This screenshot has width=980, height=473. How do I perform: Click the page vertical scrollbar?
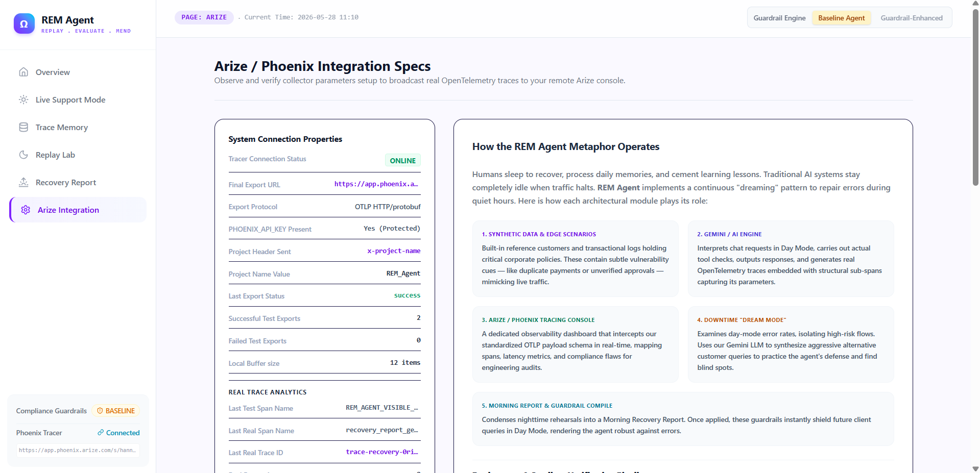975,97
